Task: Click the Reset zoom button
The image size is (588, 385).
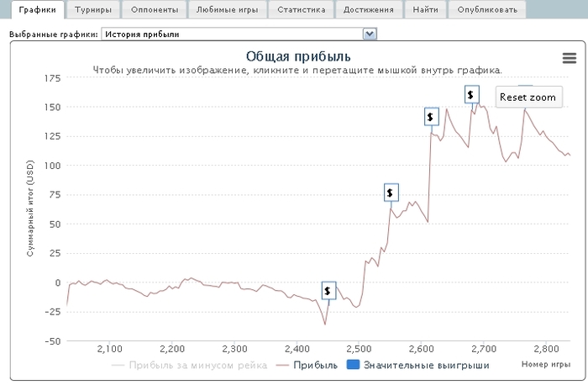Action: (528, 98)
